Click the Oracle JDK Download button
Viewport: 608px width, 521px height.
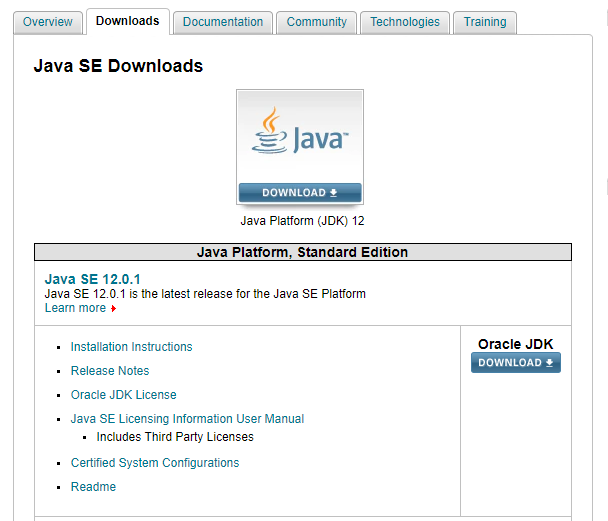pos(516,362)
